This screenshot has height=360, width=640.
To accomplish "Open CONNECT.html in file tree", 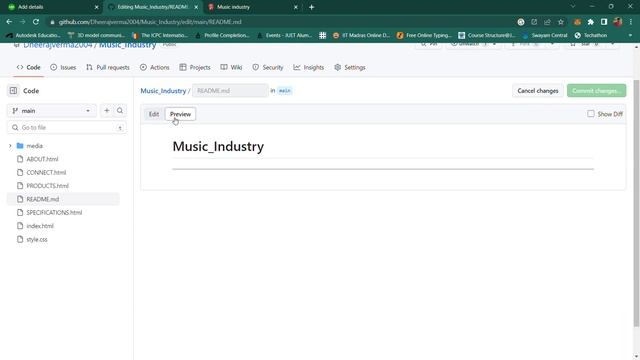I will 46,173.
